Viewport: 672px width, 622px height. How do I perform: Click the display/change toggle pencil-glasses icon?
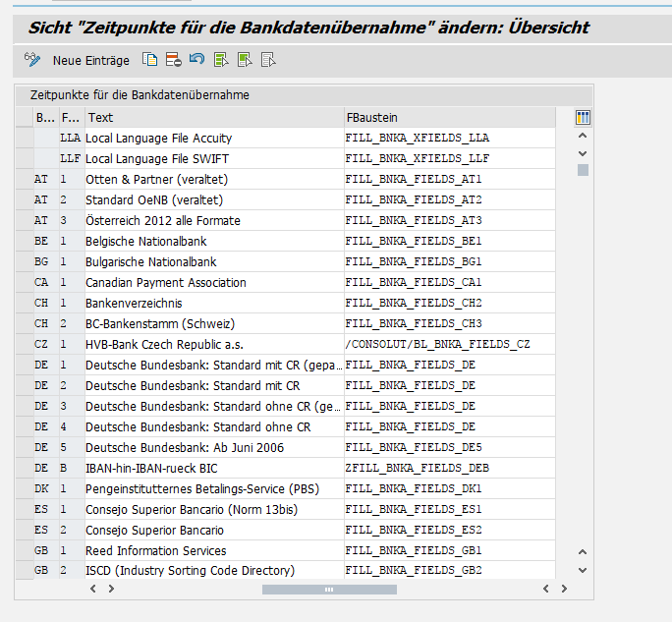tap(32, 60)
